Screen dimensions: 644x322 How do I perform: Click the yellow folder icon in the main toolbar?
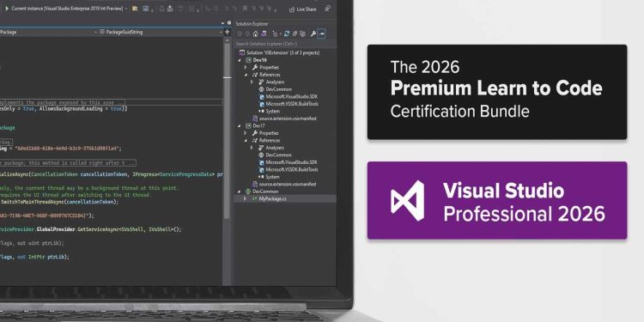tap(135, 9)
